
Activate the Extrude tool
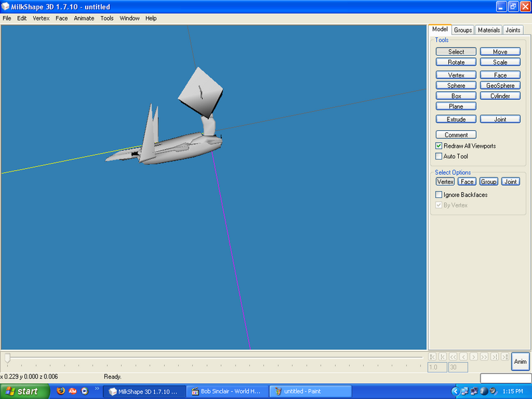(x=456, y=119)
